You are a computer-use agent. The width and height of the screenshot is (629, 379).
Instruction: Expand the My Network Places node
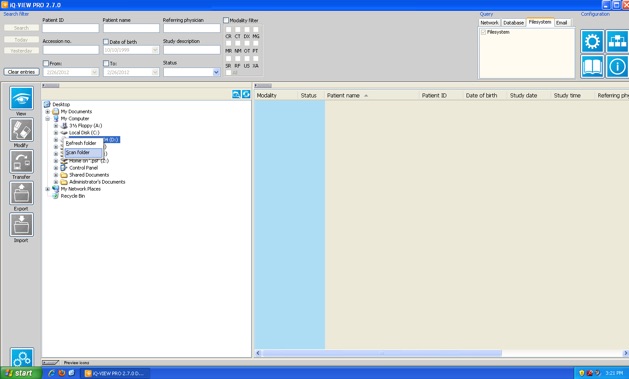point(48,189)
